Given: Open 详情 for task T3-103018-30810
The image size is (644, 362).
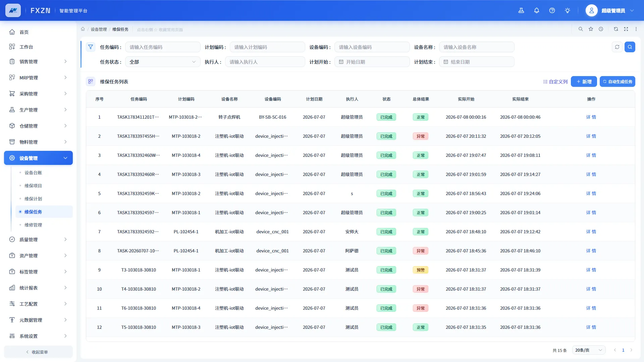Looking at the screenshot, I should coord(591,270).
